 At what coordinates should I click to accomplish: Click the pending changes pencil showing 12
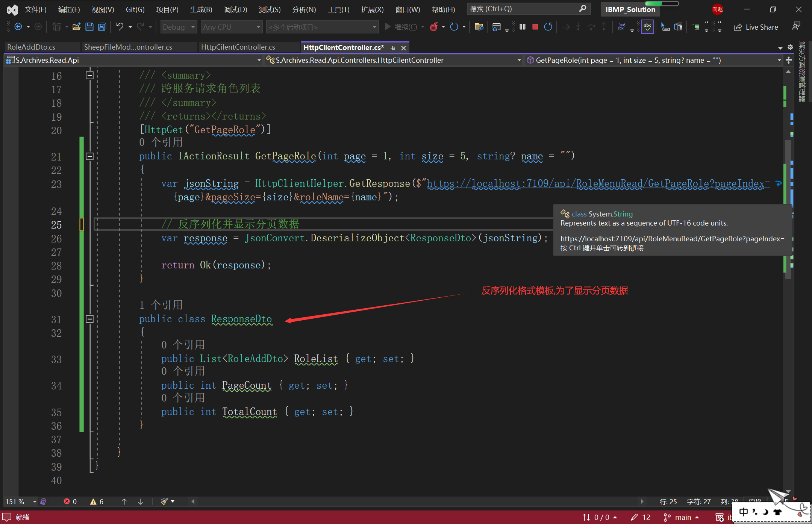pos(641,517)
